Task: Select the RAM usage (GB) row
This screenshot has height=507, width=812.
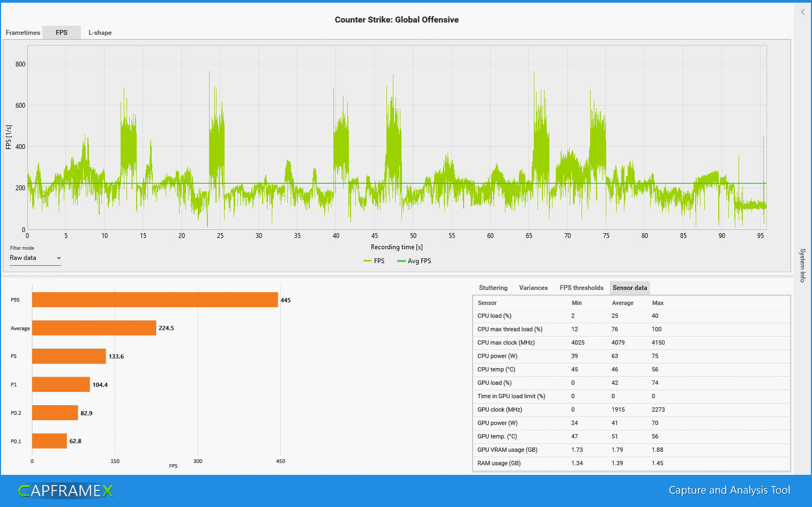Action: (x=631, y=464)
